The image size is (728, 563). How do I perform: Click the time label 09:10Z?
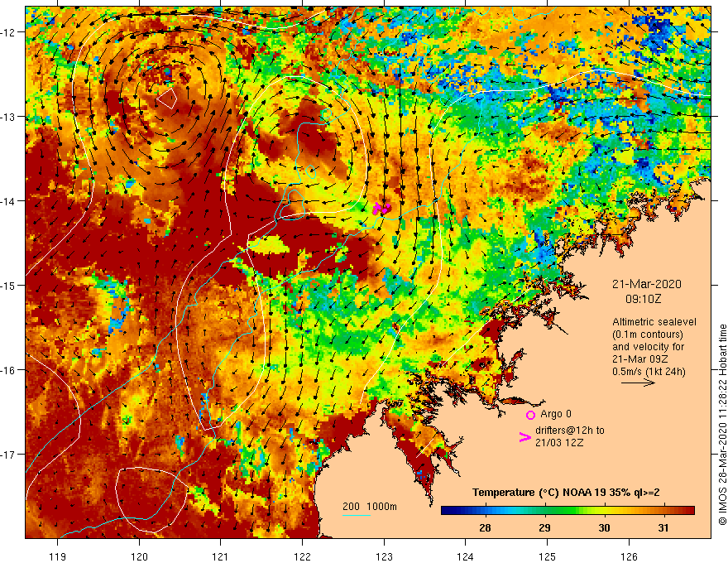pos(643,299)
